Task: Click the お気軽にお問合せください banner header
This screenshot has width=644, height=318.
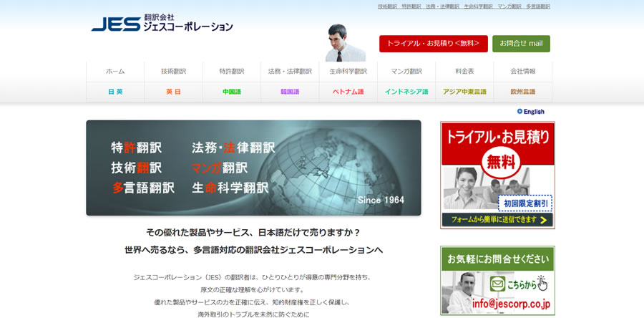Action: pyautogui.click(x=497, y=259)
